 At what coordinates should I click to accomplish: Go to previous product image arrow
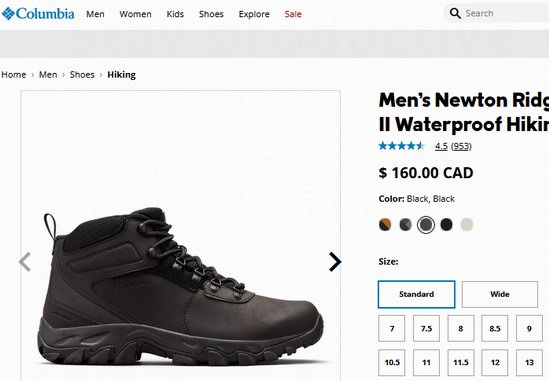pos(25,262)
